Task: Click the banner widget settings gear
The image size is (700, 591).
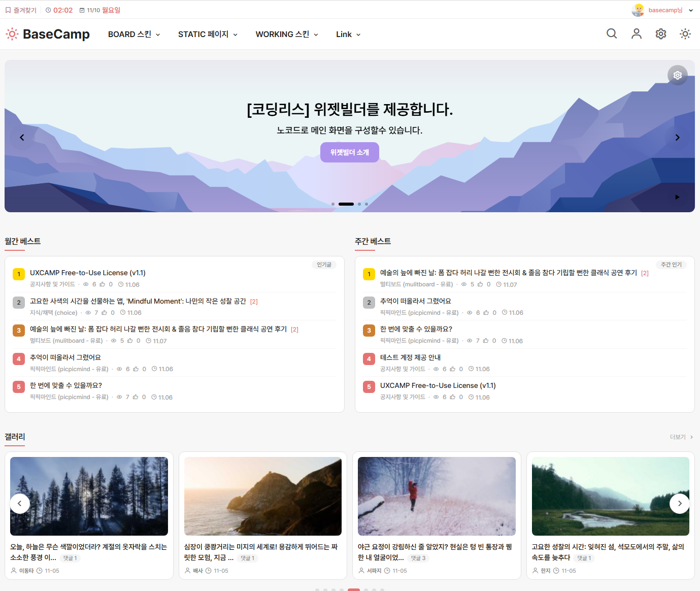Action: pyautogui.click(x=677, y=75)
